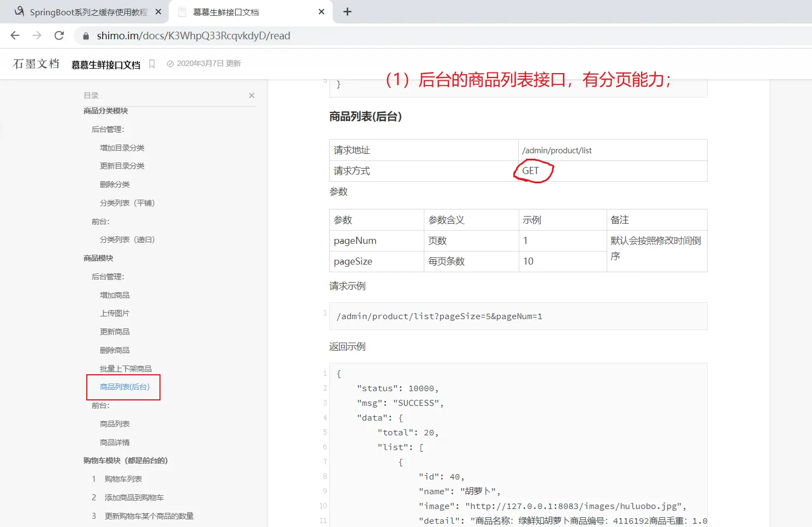The image size is (812, 527).
Task: Bookmark the document using the bookmark icon
Action: pyautogui.click(x=152, y=64)
